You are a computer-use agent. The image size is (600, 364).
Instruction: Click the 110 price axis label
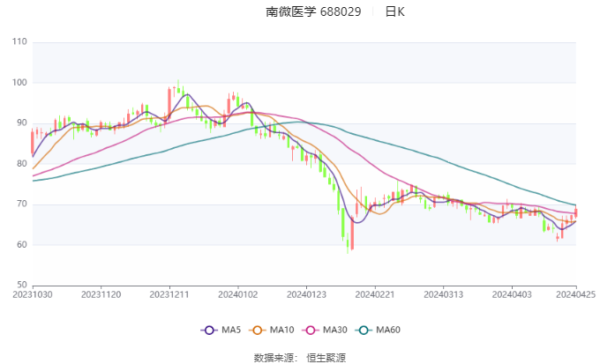(19, 41)
